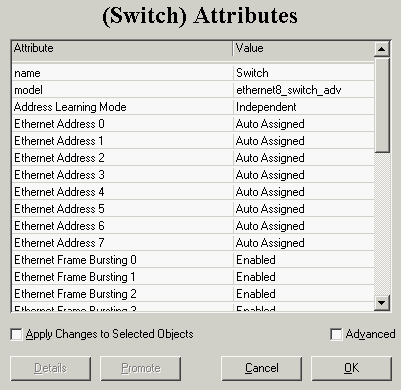Select Ethernet Address 4 attribute
Viewport: 401px width, 390px height.
pos(123,192)
